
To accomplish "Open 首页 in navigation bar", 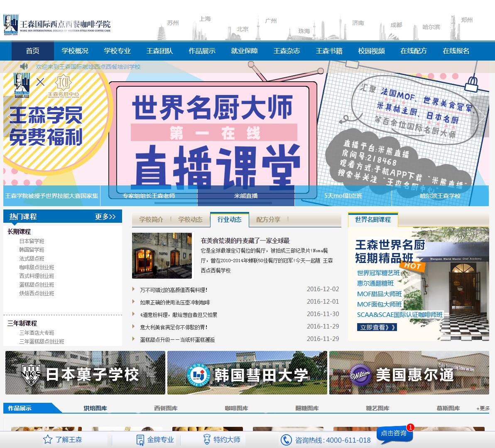I will pyautogui.click(x=32, y=51).
